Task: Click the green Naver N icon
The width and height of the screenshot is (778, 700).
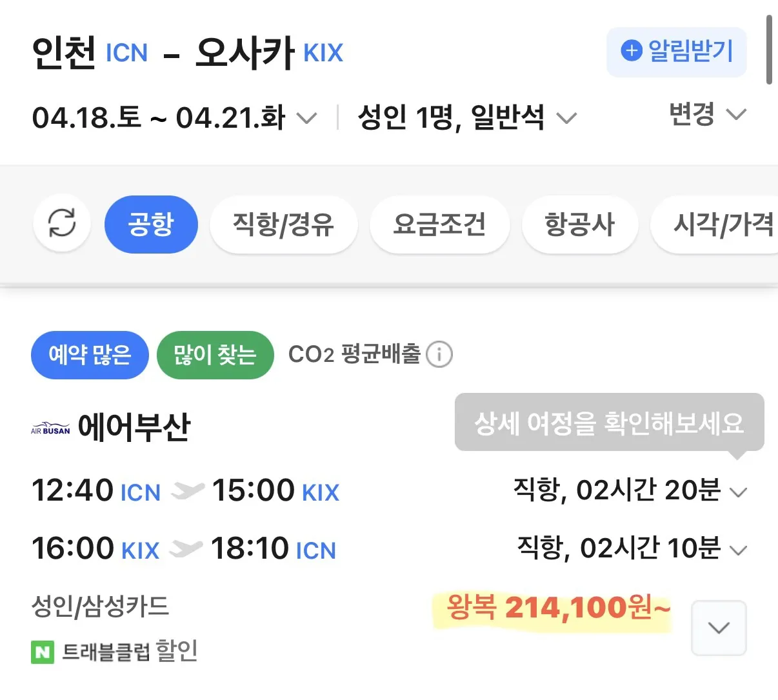Action: [x=43, y=652]
